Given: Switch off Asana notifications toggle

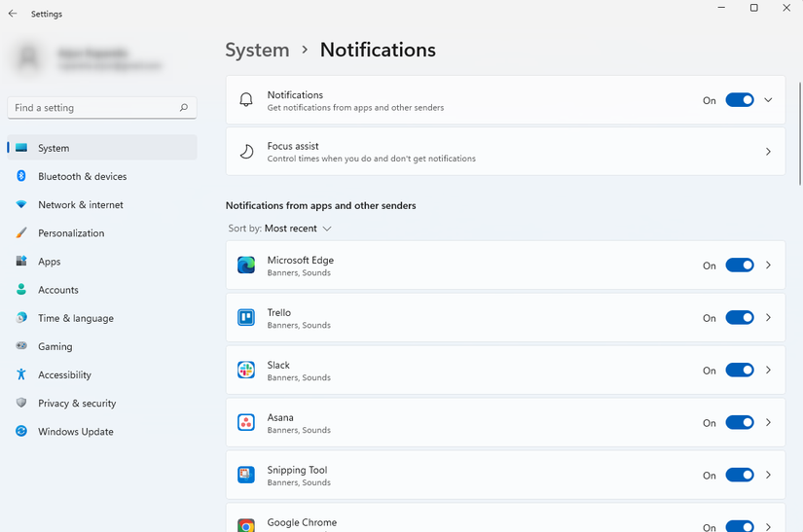Looking at the screenshot, I should [740, 423].
